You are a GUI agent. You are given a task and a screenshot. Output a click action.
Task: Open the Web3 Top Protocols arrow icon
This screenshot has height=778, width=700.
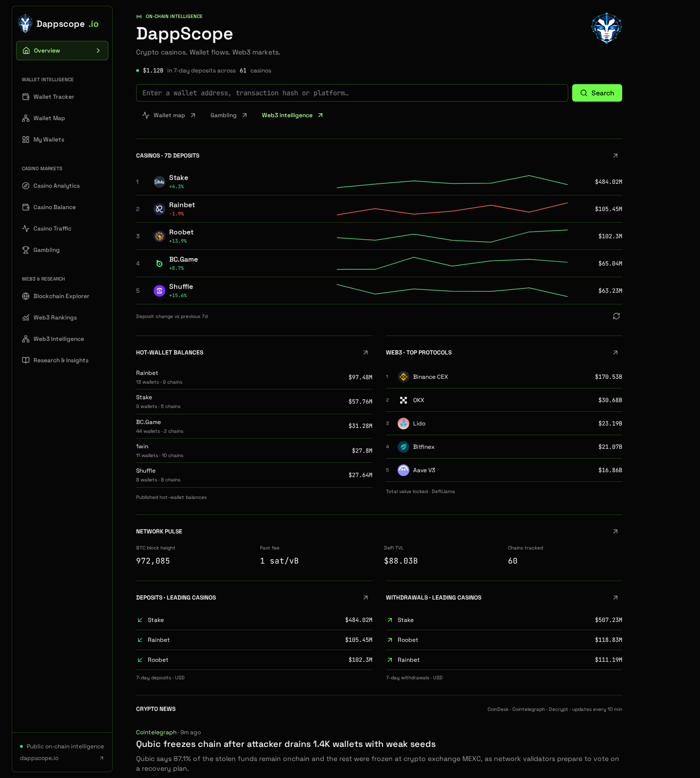(615, 353)
